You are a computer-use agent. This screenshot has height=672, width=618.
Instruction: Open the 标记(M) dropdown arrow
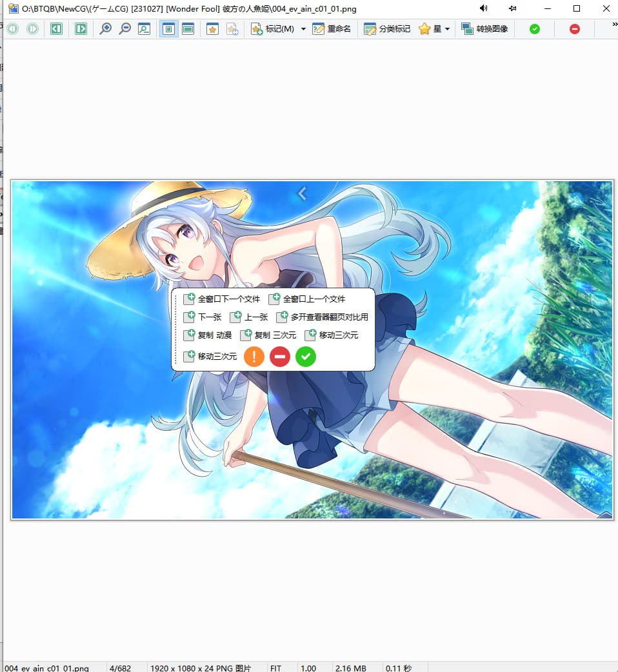click(x=303, y=29)
